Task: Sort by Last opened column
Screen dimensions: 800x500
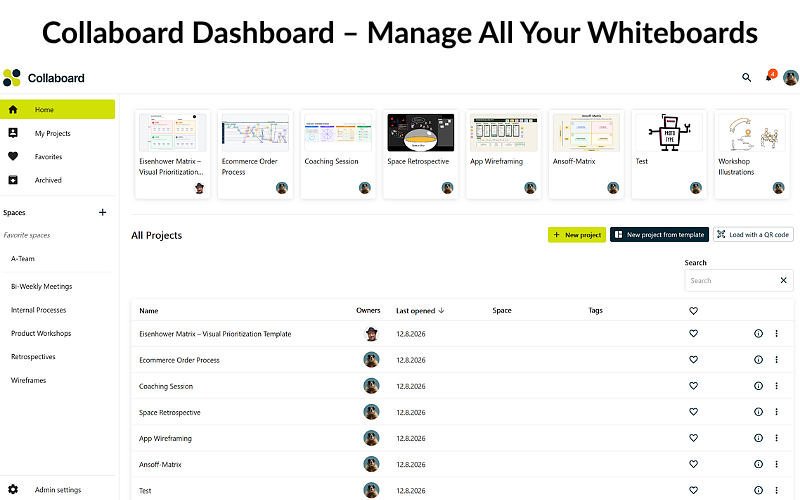Action: 420,311
